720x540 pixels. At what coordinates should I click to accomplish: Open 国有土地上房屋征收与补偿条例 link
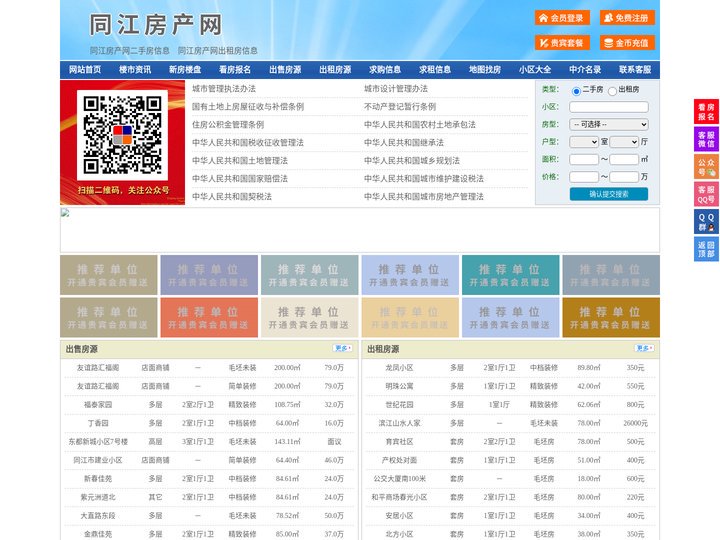248,107
